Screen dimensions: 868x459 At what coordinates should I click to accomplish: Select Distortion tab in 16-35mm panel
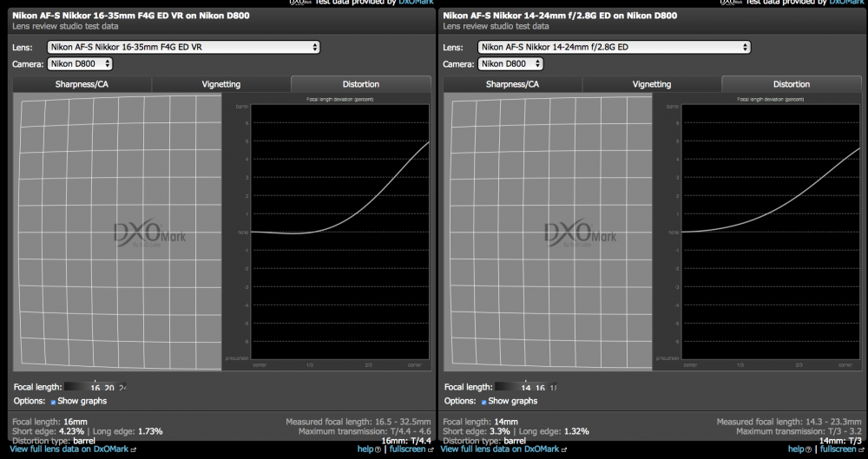[361, 84]
